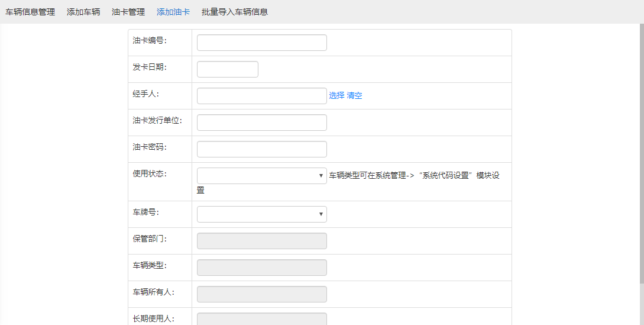This screenshot has height=325, width=644.
Task: Click the 经手人 text box
Action: click(261, 96)
